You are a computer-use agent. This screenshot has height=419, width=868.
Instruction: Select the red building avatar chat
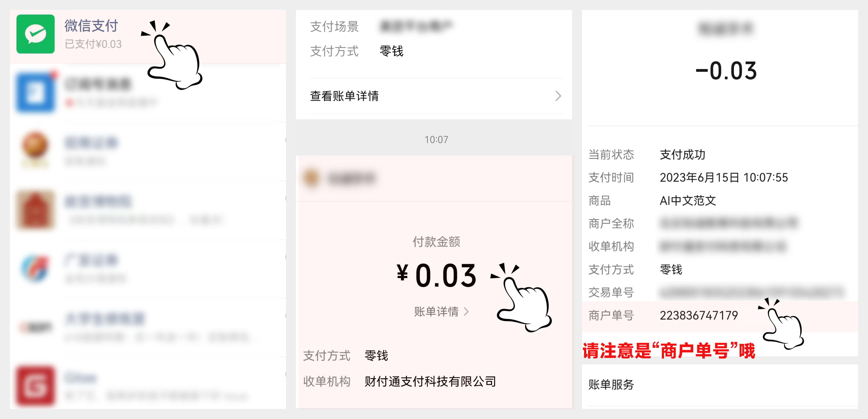(35, 209)
